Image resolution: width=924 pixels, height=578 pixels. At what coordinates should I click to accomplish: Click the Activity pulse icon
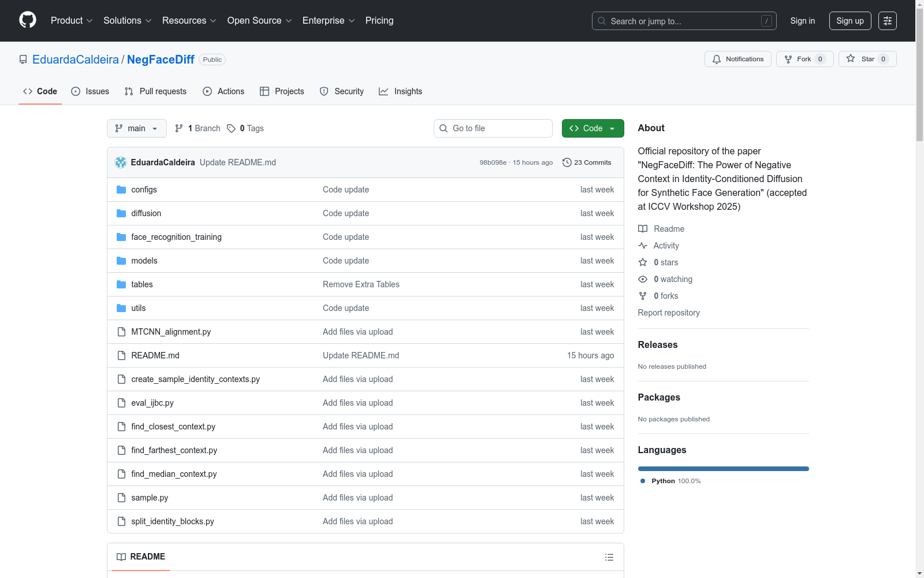coord(643,246)
